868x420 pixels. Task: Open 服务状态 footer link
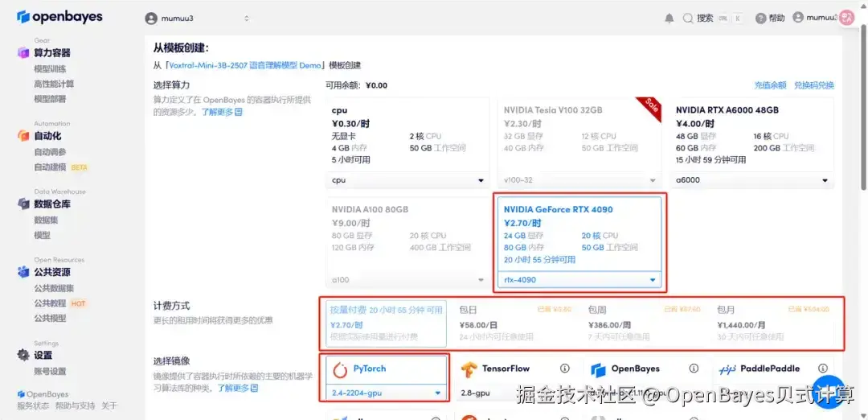coord(33,406)
